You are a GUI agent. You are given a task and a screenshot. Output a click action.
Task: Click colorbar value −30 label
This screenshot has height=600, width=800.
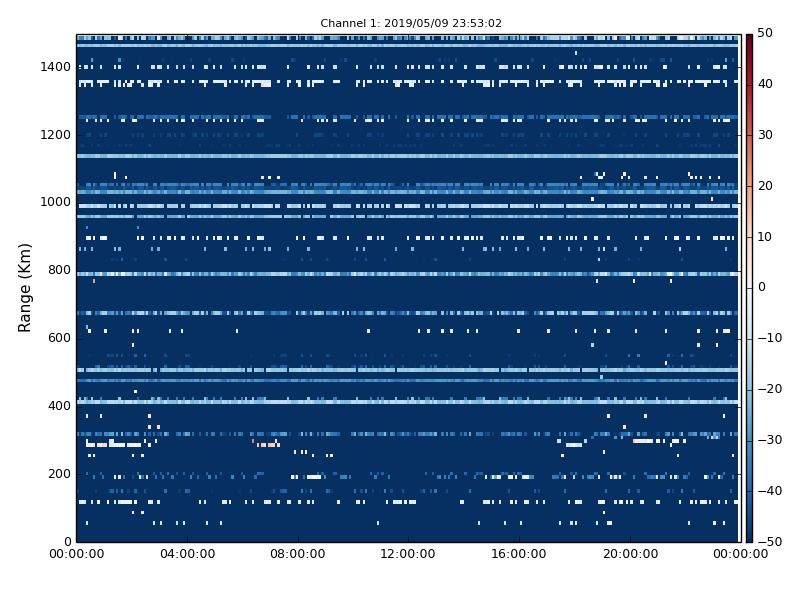(x=770, y=440)
